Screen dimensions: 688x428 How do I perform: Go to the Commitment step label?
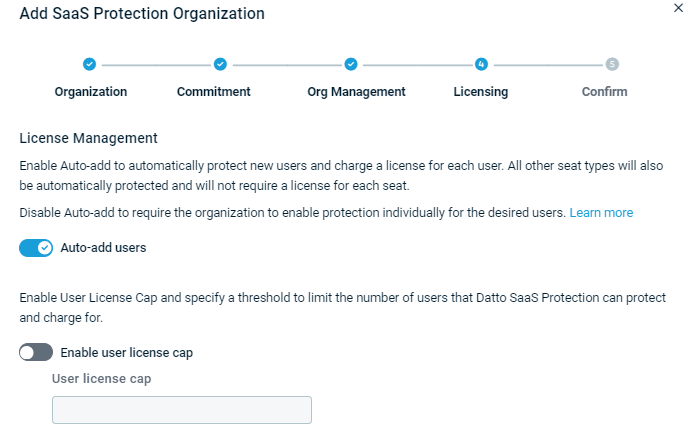[214, 91]
